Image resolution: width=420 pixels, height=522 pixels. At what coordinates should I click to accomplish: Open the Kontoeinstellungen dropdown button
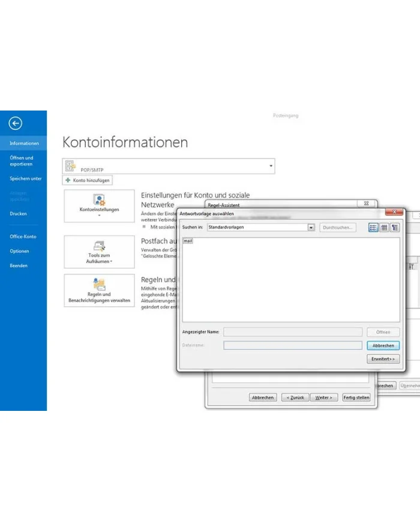(x=99, y=206)
